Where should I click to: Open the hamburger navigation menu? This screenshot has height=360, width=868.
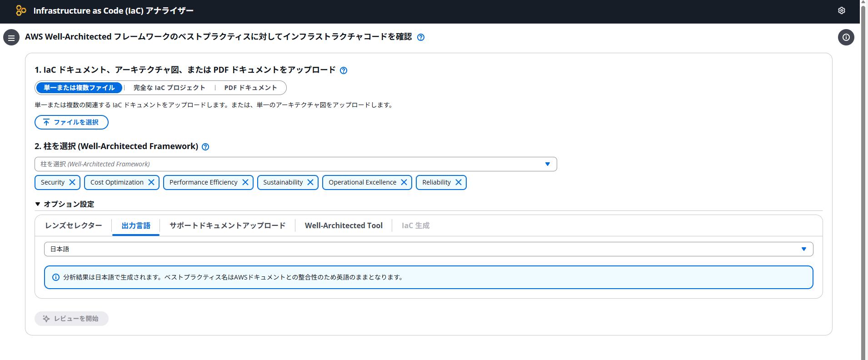click(11, 37)
